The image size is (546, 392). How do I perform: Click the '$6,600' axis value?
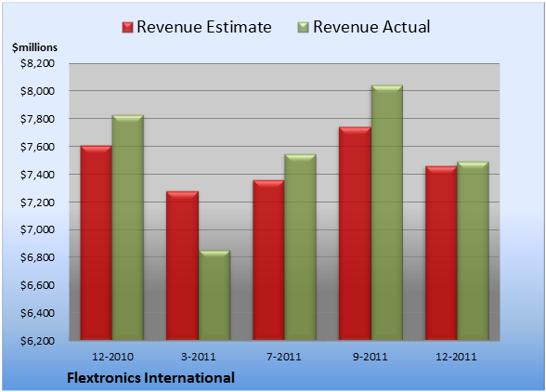[37, 285]
